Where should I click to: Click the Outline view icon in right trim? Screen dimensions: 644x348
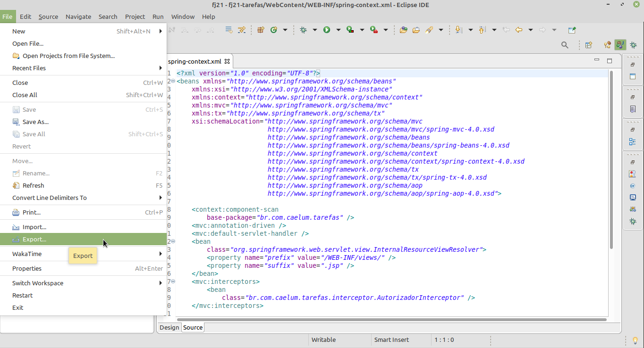tap(633, 141)
